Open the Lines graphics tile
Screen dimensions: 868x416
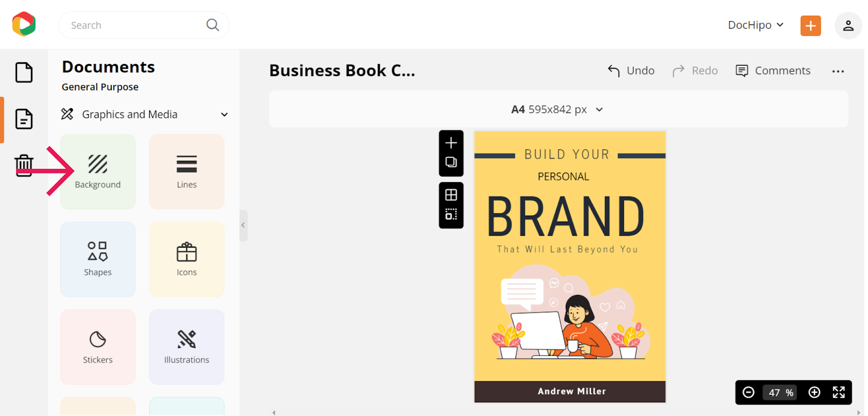click(x=187, y=172)
